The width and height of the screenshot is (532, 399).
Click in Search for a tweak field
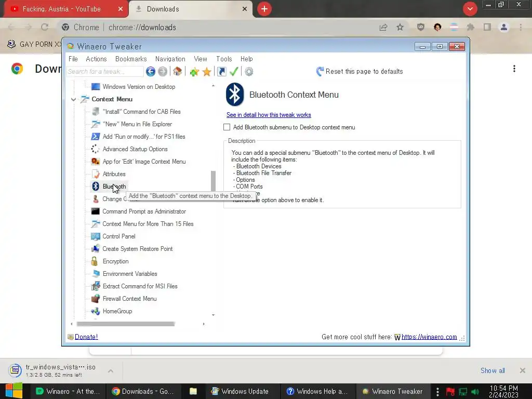105,72
